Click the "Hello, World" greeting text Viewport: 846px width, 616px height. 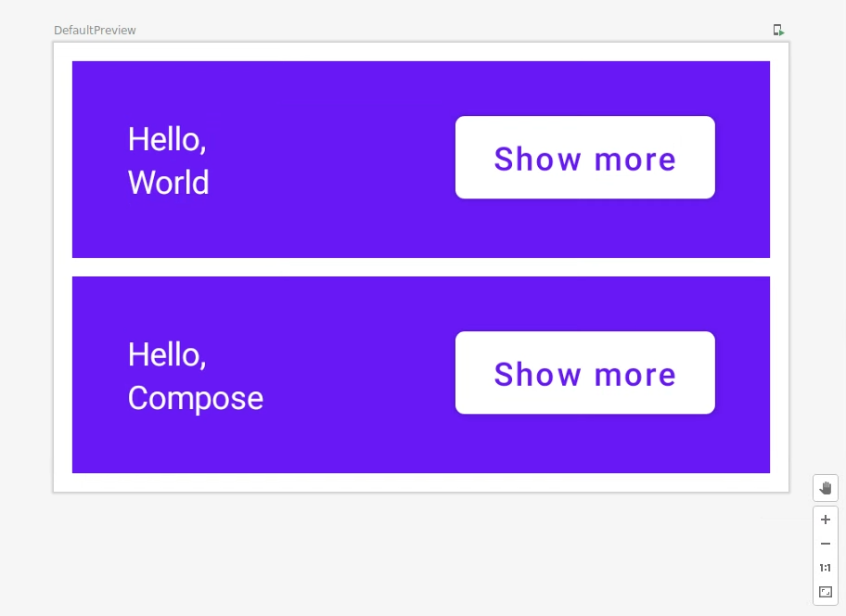pyautogui.click(x=168, y=160)
